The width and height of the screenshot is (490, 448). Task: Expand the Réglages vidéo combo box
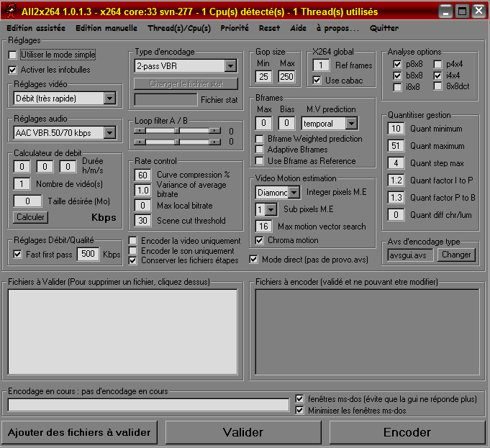pos(109,99)
